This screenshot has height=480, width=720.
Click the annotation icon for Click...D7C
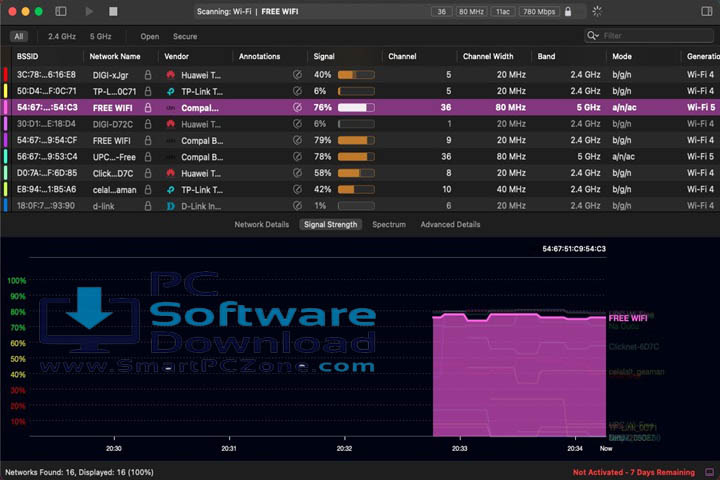(x=298, y=173)
